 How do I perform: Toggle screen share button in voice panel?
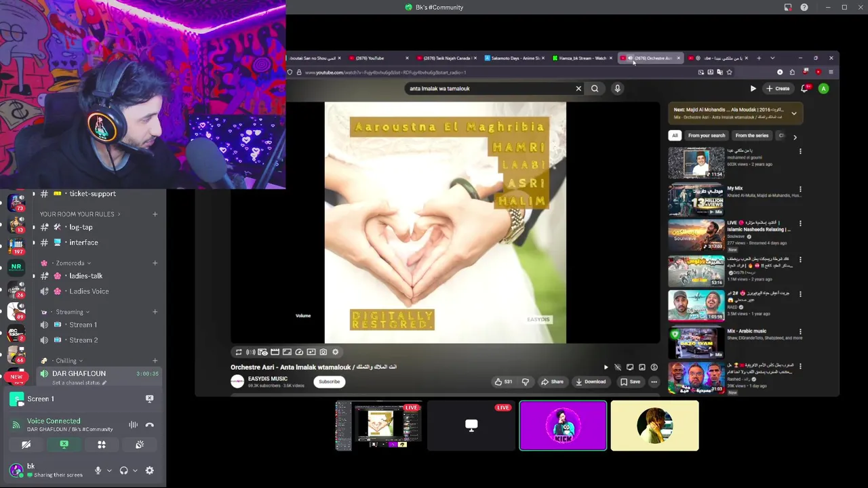tap(64, 445)
